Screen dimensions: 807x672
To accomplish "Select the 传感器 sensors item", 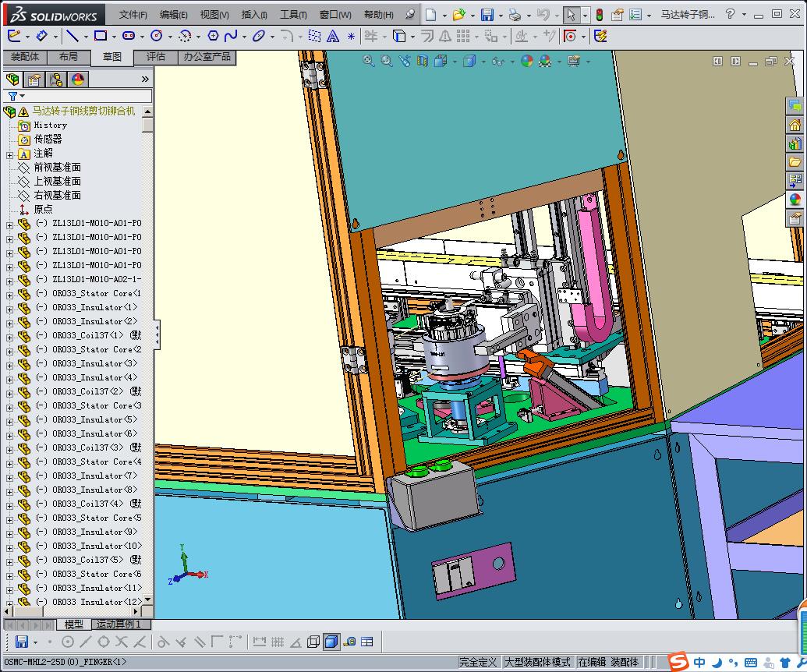I will tap(48, 139).
